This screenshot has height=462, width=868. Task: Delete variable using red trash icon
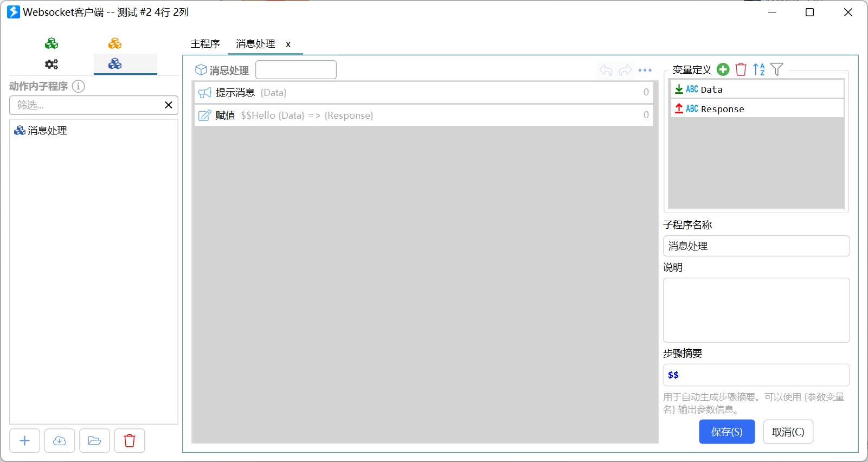tap(741, 69)
